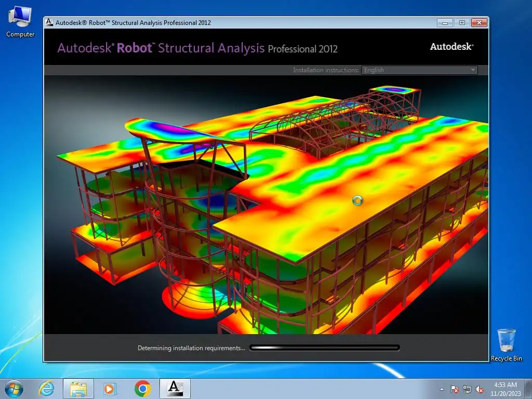Click the Show desktop strip
Screen dimensions: 532x399
pyautogui.click(x=528, y=389)
